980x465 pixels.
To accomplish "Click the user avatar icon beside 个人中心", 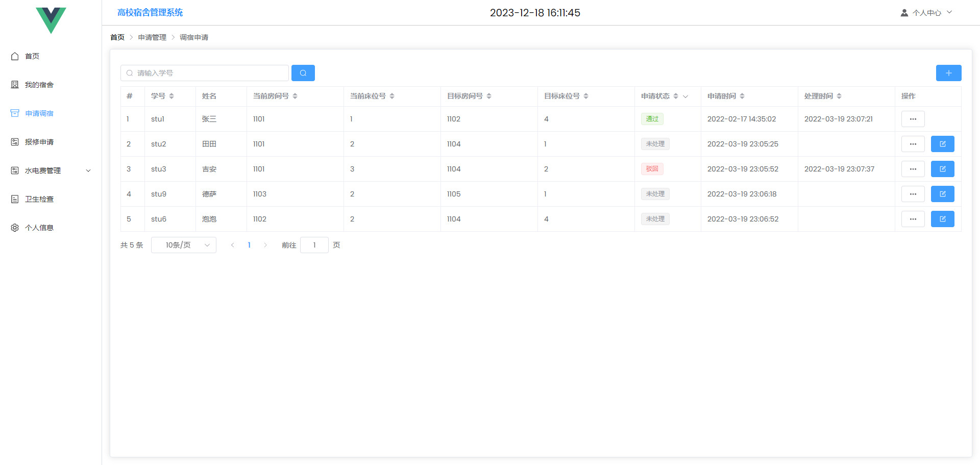I will tap(904, 13).
